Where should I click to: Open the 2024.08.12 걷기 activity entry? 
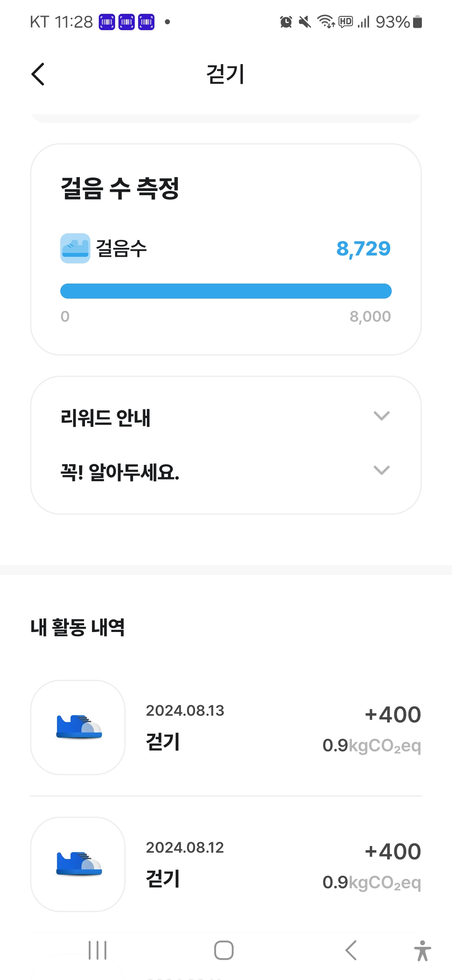pyautogui.click(x=226, y=864)
